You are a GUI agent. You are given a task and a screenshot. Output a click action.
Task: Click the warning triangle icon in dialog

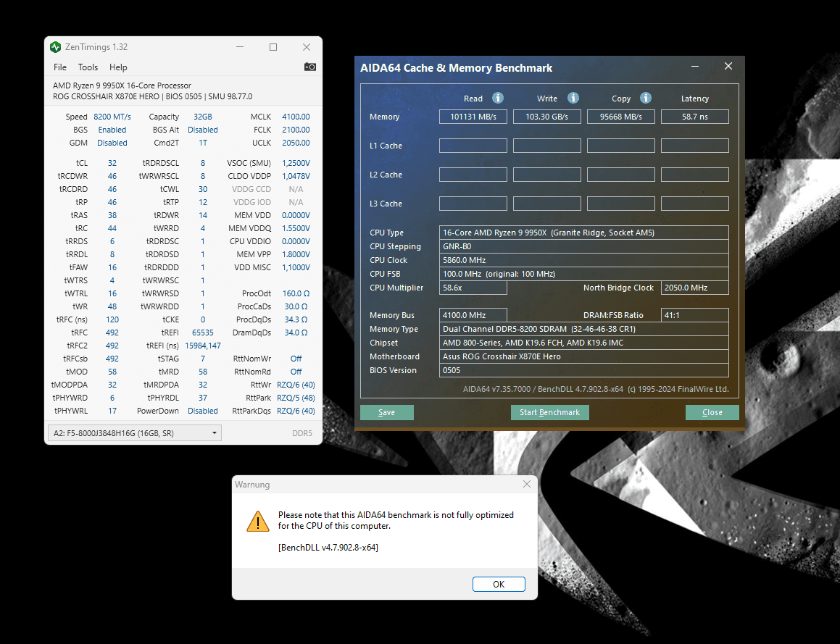(x=258, y=521)
